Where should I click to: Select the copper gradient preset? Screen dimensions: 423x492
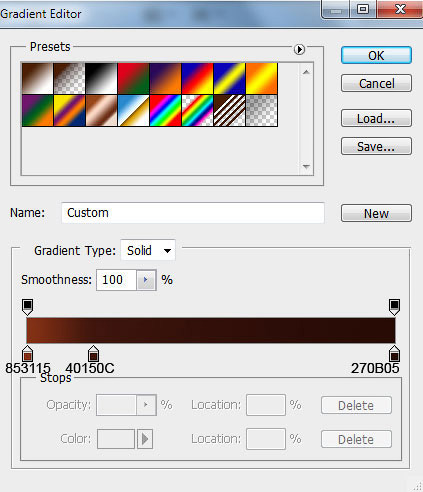pos(101,110)
